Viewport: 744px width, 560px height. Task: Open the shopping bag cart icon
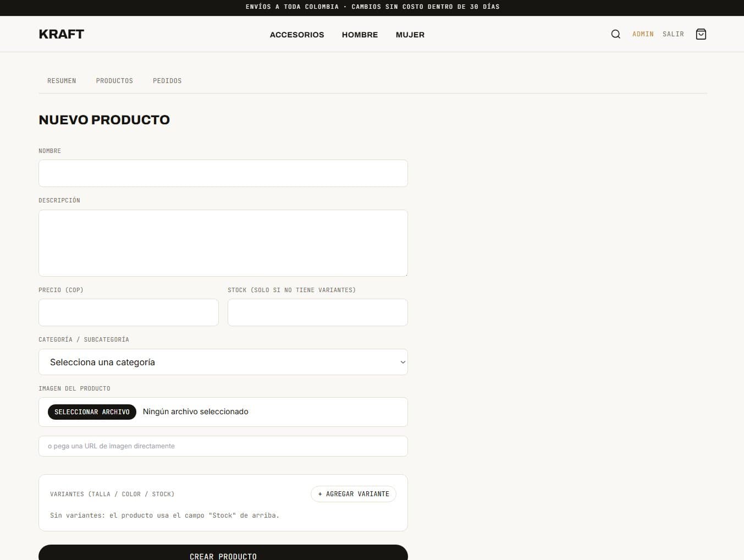point(701,34)
